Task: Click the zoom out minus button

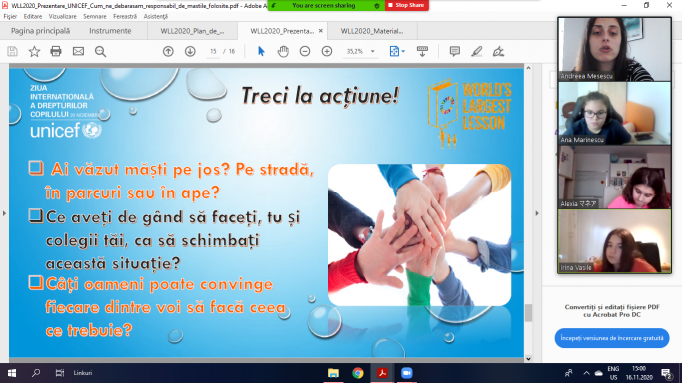Action: coord(305,51)
